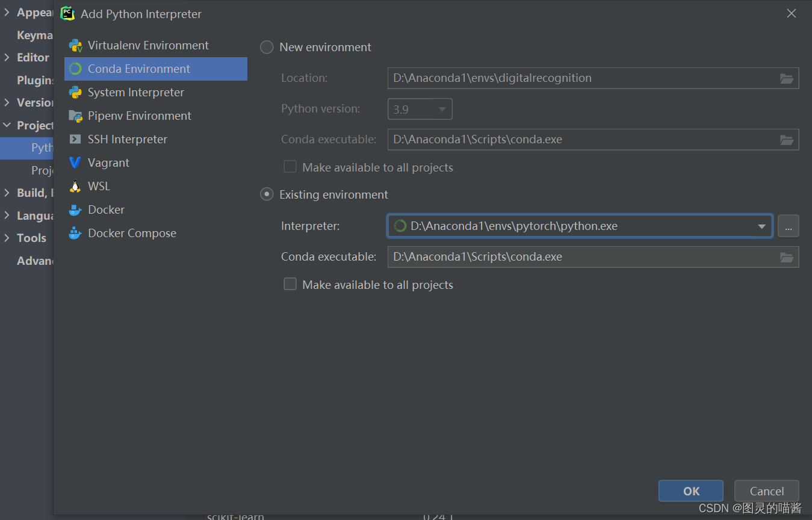Click the Virtualenv Environment python icon
Screen dimensions: 812x520
[x=75, y=46]
